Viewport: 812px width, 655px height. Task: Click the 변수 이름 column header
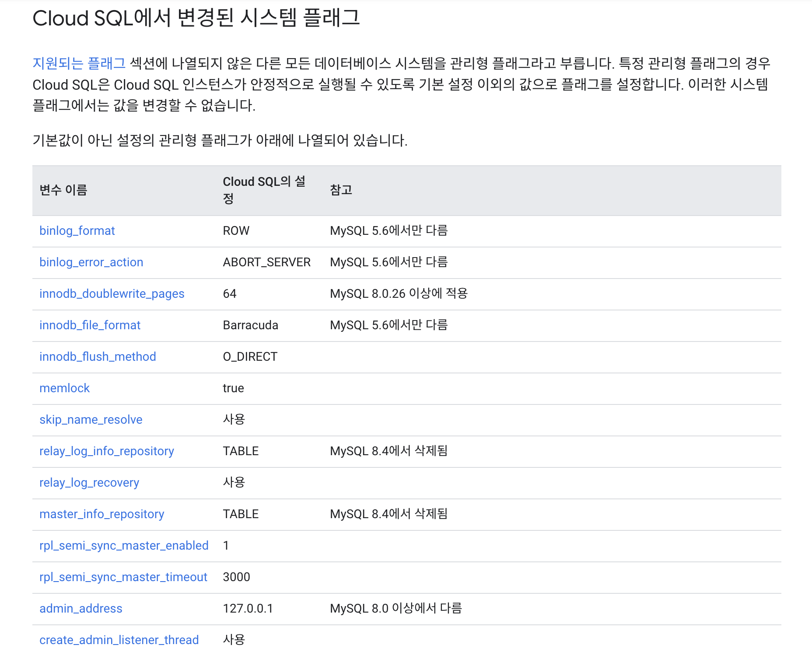click(x=63, y=190)
